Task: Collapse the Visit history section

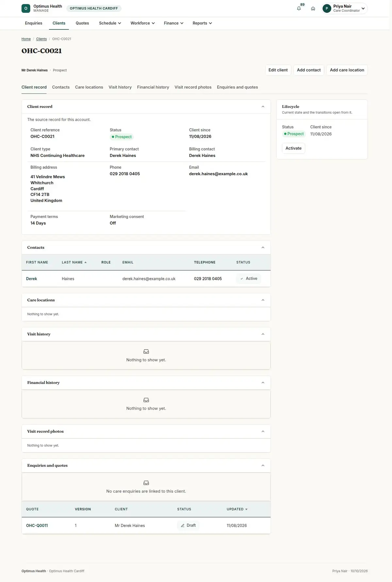Action: [x=263, y=334]
